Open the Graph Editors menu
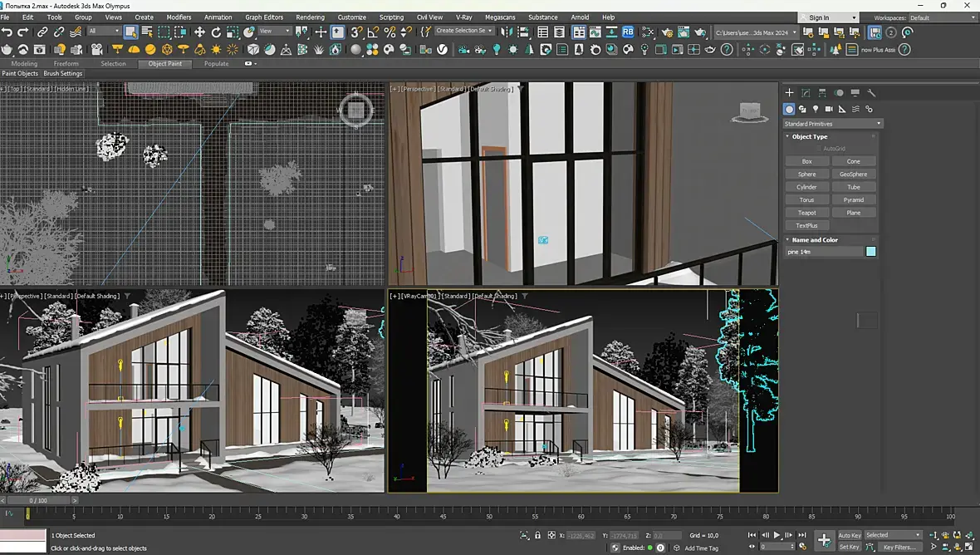 (264, 17)
